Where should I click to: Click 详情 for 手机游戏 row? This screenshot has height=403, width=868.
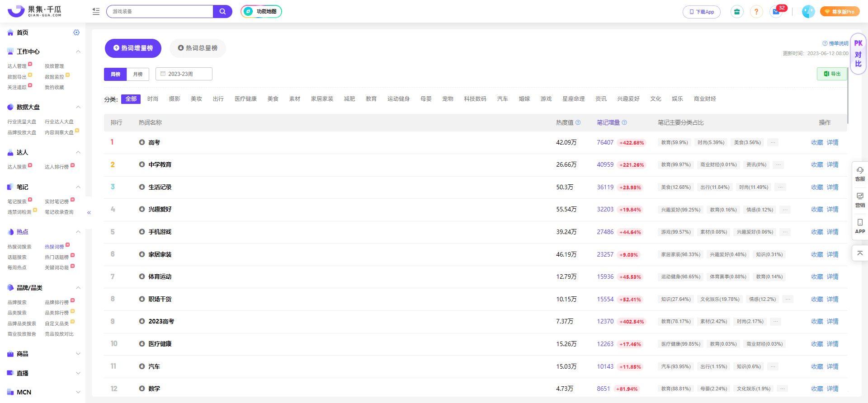[833, 232]
